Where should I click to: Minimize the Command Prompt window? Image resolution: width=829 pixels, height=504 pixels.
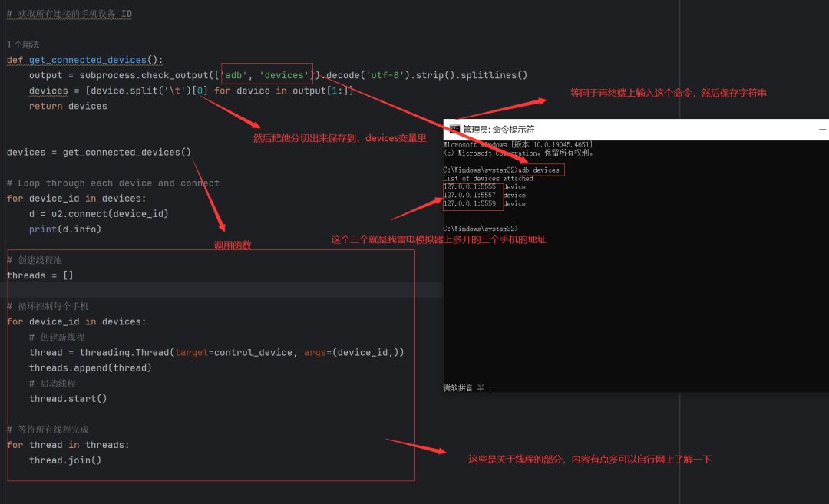coord(822,130)
